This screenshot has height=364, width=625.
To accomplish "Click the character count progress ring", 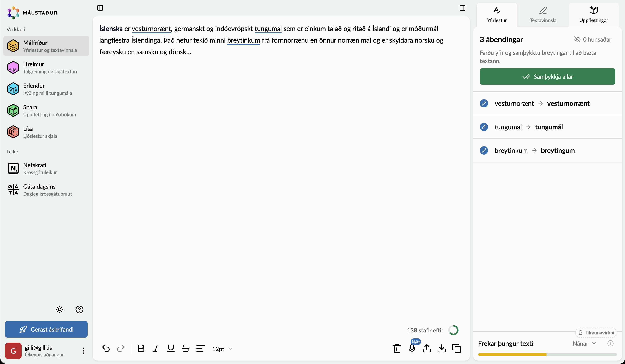I will [x=453, y=330].
